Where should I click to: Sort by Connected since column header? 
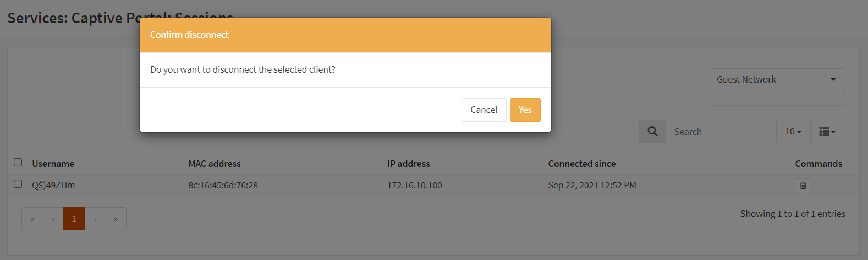point(581,164)
